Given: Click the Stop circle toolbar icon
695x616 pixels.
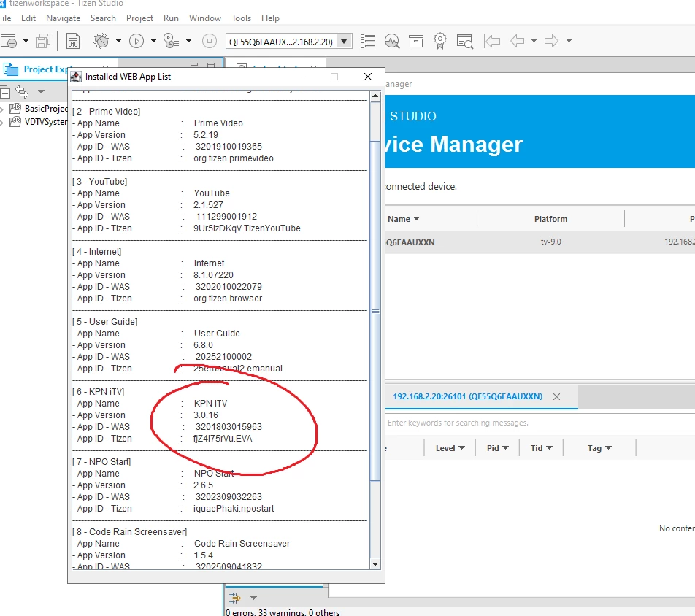Looking at the screenshot, I should [x=210, y=41].
